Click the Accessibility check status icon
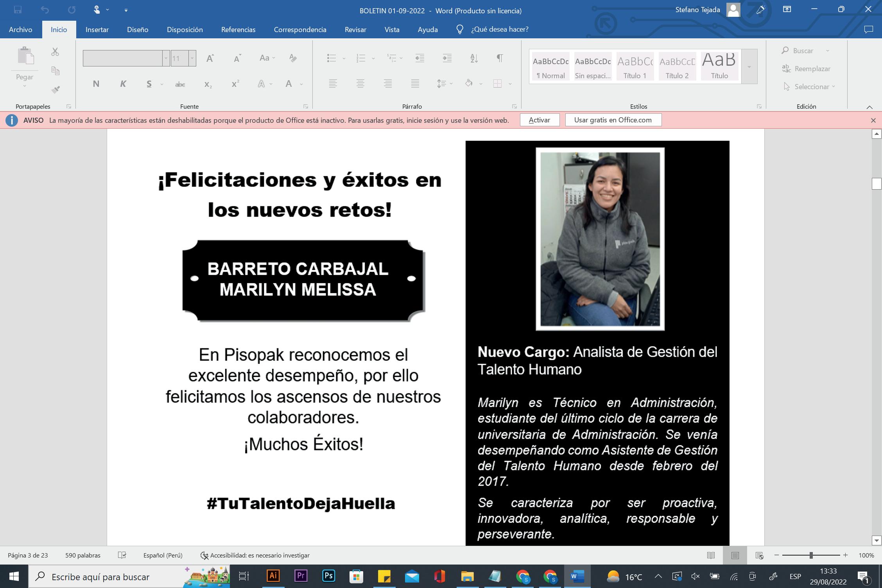 (x=204, y=555)
